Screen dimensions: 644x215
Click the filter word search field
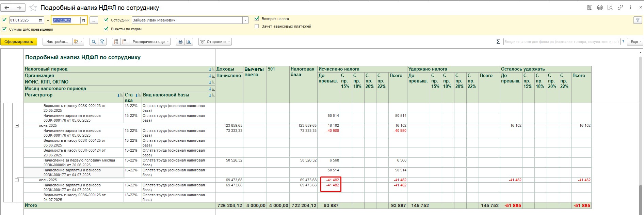pos(562,42)
